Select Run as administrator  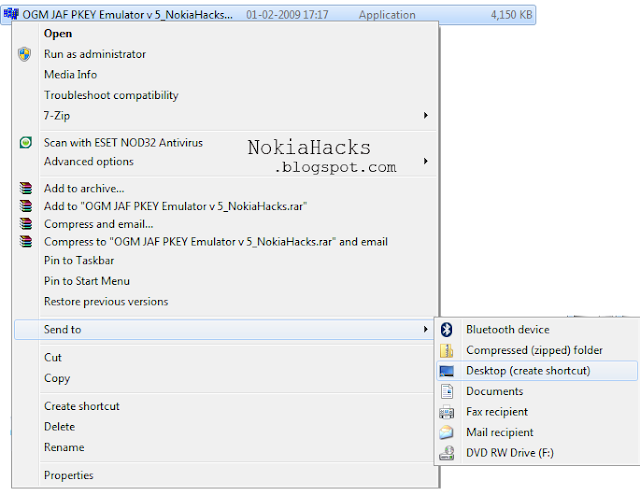[225, 54]
